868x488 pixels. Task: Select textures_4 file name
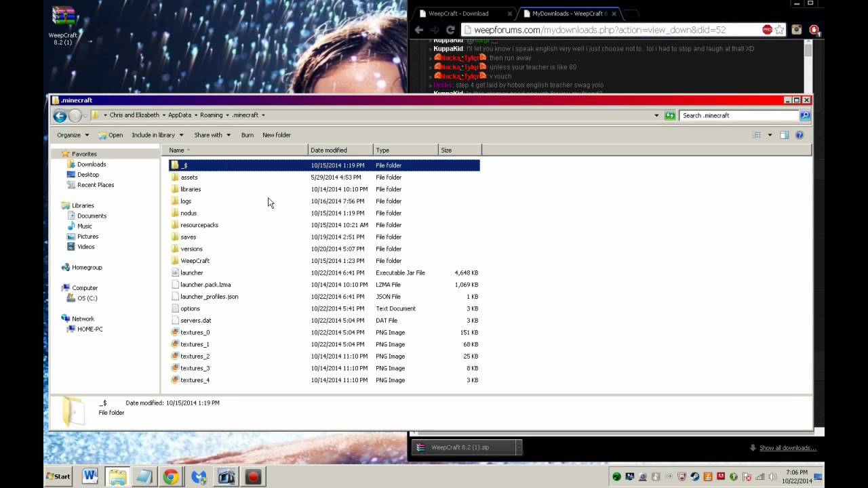[195, 380]
